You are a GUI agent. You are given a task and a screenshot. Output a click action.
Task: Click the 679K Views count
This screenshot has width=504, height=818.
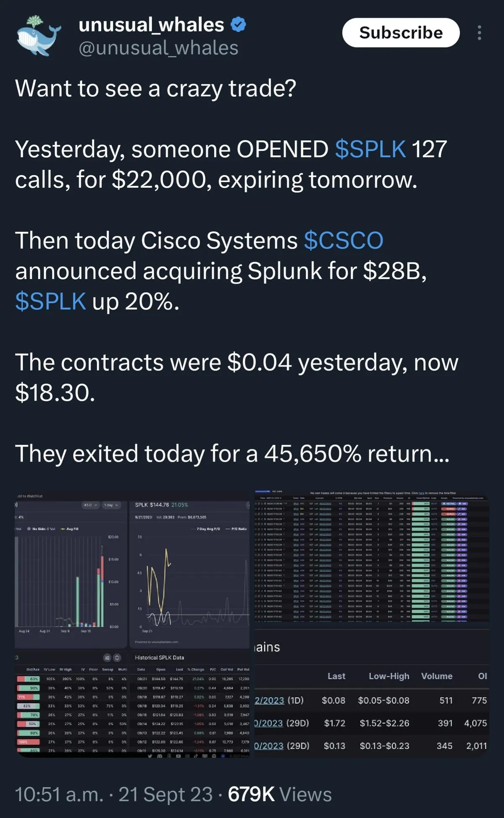pos(280,794)
